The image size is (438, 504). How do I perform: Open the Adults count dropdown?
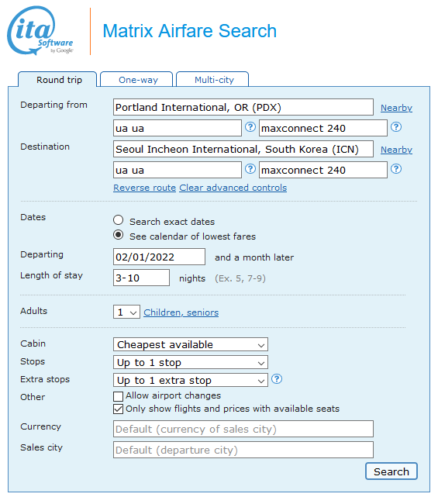pos(126,312)
